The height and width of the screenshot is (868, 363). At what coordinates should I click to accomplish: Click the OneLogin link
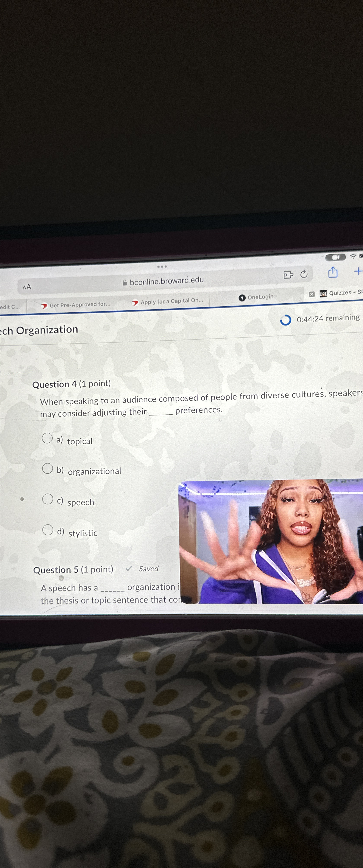pos(260,297)
